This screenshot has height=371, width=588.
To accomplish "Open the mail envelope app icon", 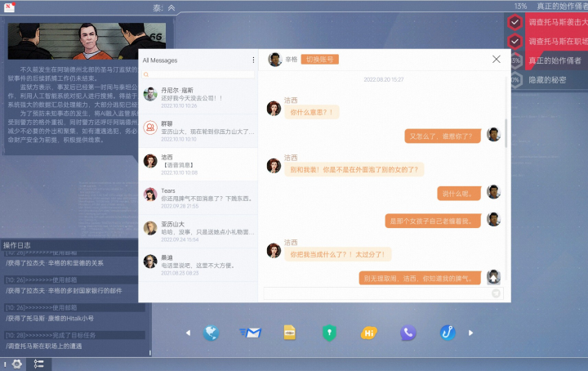I will tap(251, 333).
